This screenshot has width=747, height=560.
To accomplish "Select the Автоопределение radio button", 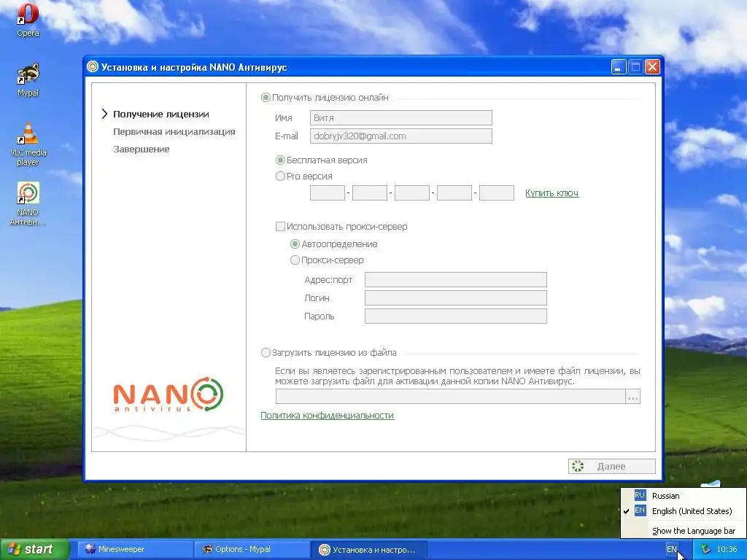I will pos(295,244).
